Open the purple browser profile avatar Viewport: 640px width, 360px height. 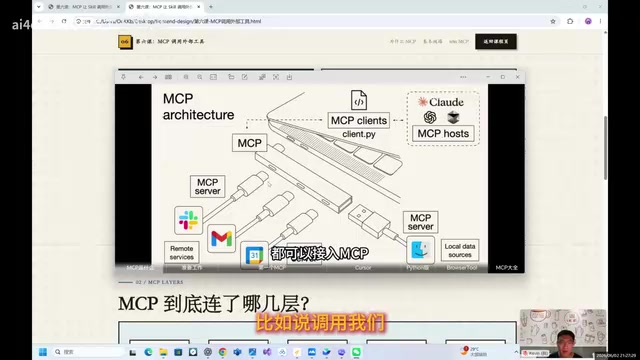tap(588, 21)
